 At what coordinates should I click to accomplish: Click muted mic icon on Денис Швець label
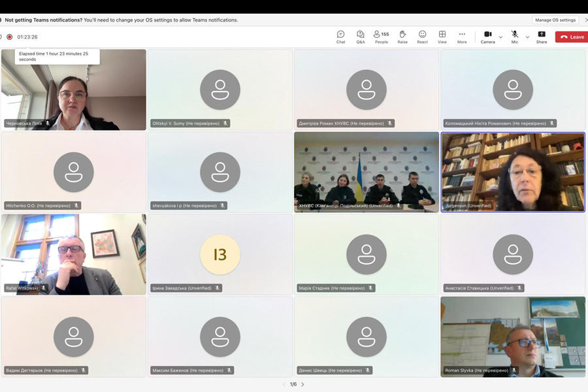coord(367,370)
